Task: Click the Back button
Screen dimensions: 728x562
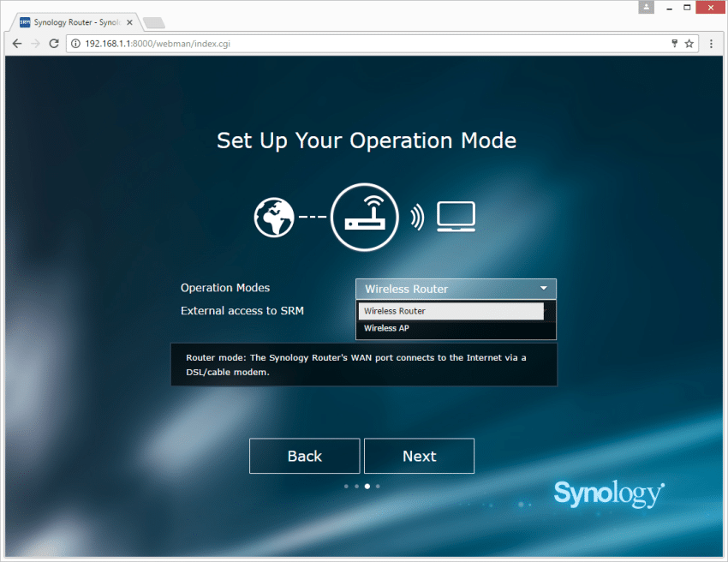Action: (305, 456)
